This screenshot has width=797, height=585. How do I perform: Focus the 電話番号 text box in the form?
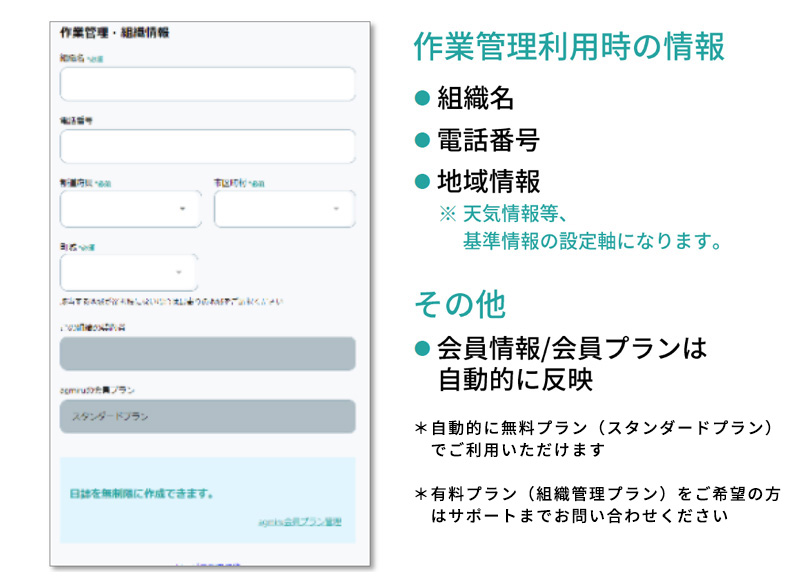[x=207, y=146]
